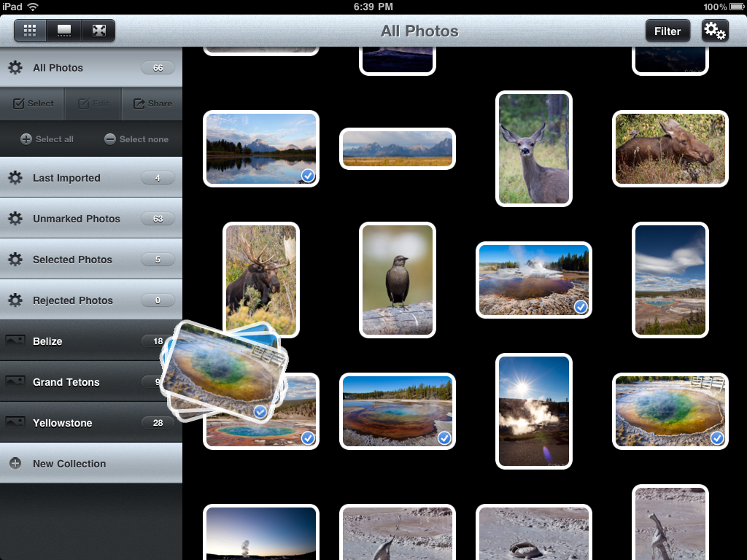Uncheck the rainbow pool photo checkmark on right
The width and height of the screenshot is (747, 560).
pyautogui.click(x=717, y=437)
